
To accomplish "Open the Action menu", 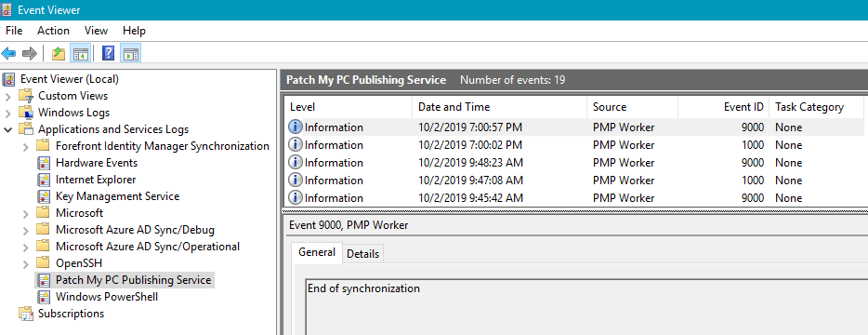I will pos(53,31).
